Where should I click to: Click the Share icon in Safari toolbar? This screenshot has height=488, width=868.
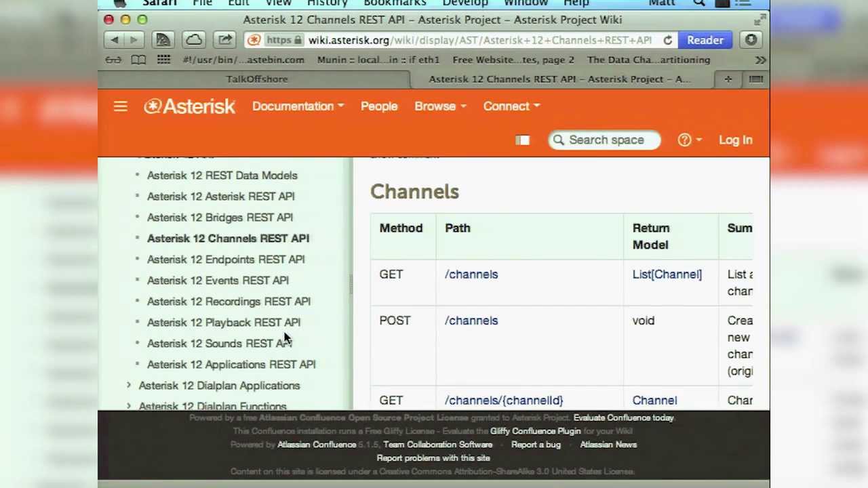[225, 40]
